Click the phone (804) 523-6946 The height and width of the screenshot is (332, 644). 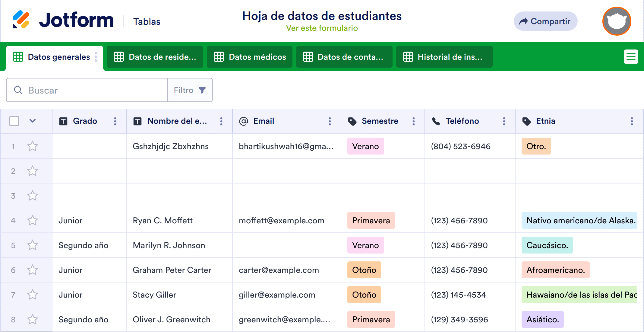pyautogui.click(x=461, y=146)
